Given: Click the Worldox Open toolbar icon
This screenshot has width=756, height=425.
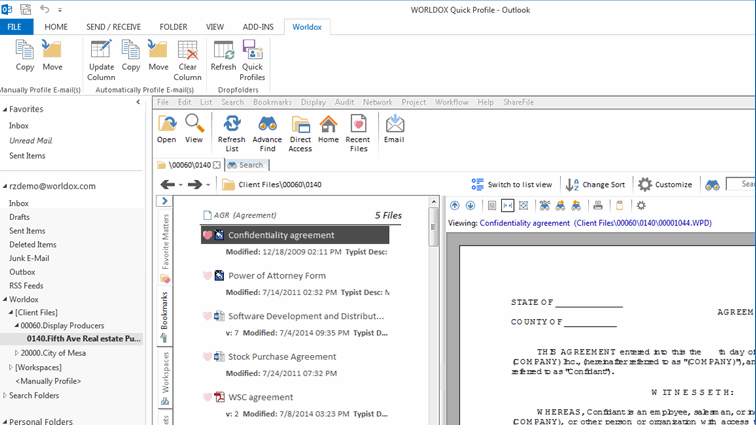Looking at the screenshot, I should 167,123.
